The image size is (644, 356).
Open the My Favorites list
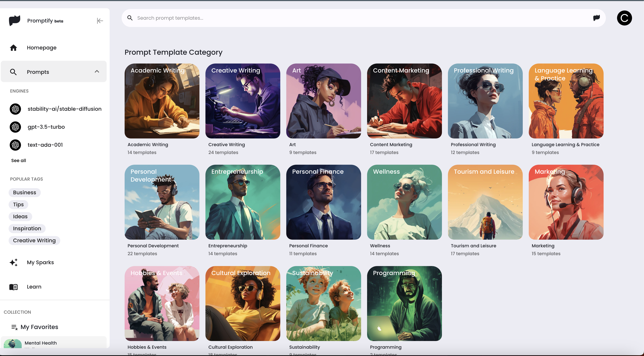pyautogui.click(x=39, y=327)
